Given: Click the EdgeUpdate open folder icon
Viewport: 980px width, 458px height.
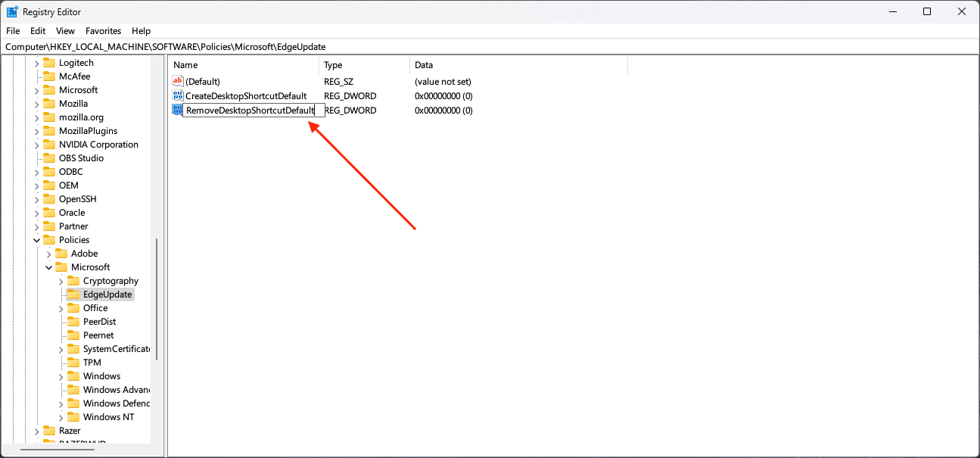Looking at the screenshot, I should (73, 294).
